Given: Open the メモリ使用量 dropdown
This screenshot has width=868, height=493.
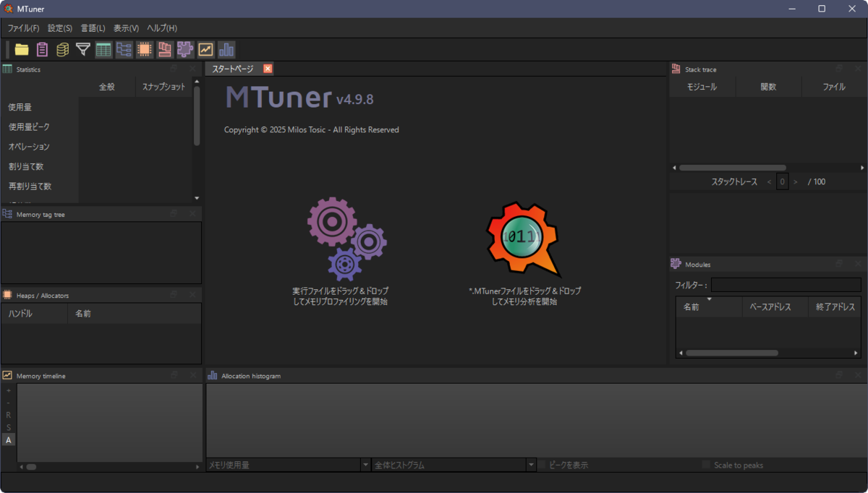Looking at the screenshot, I should pyautogui.click(x=289, y=465).
